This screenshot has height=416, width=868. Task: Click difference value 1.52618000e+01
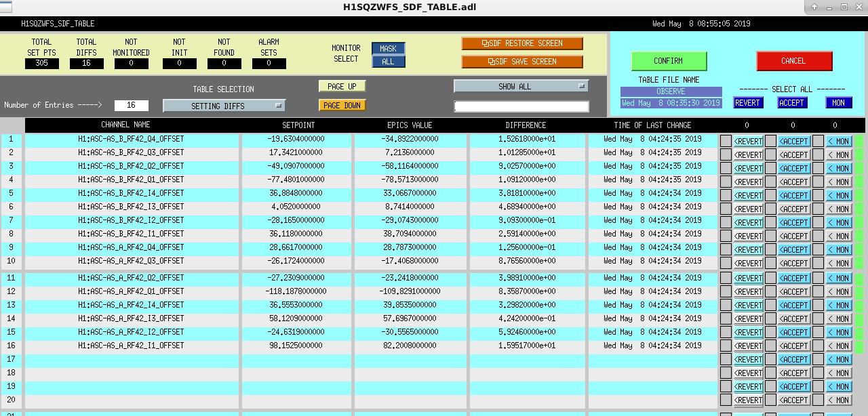click(527, 139)
